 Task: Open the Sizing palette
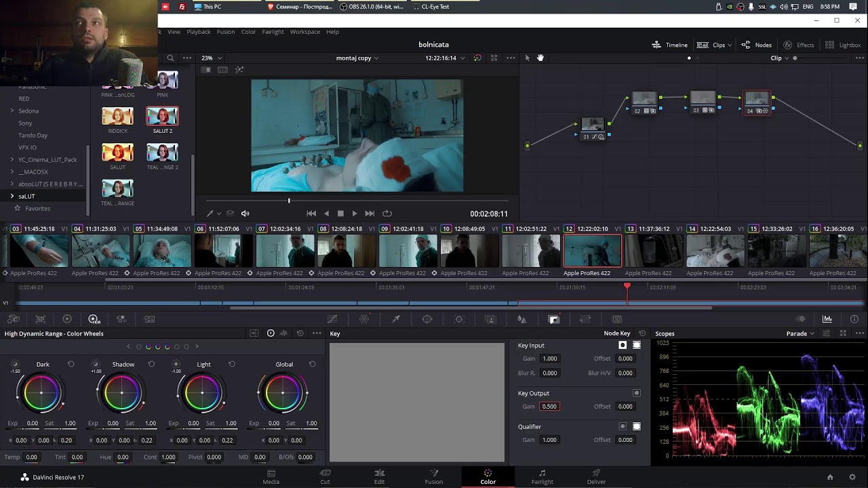(x=585, y=319)
